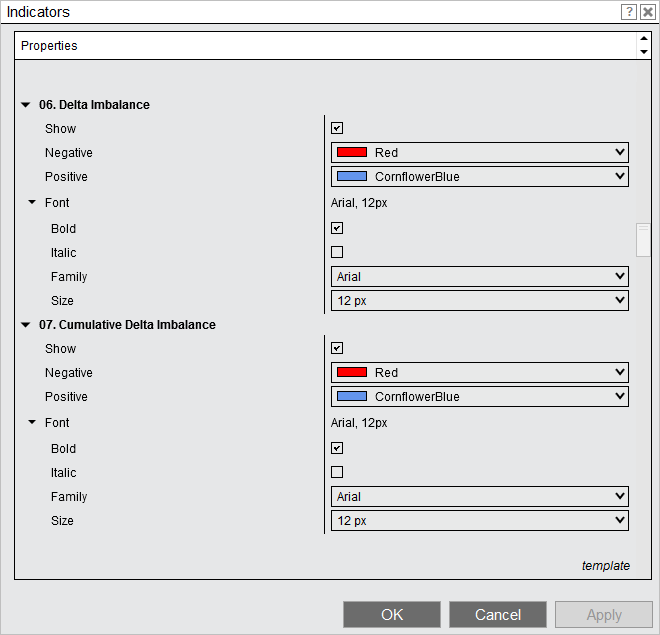Viewport: 660px width, 635px height.
Task: Toggle Bold checkbox under Delta Imbalance font
Action: point(337,229)
